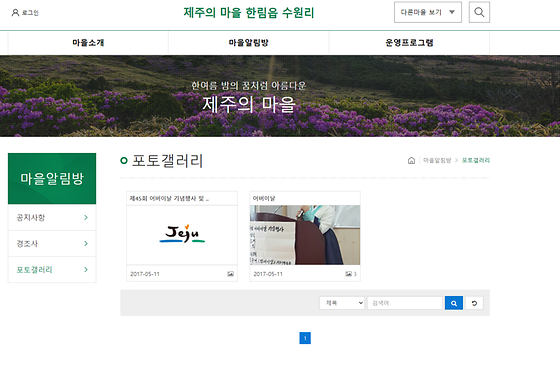Click date 2017-05-11 on Jeju logo card

click(145, 274)
